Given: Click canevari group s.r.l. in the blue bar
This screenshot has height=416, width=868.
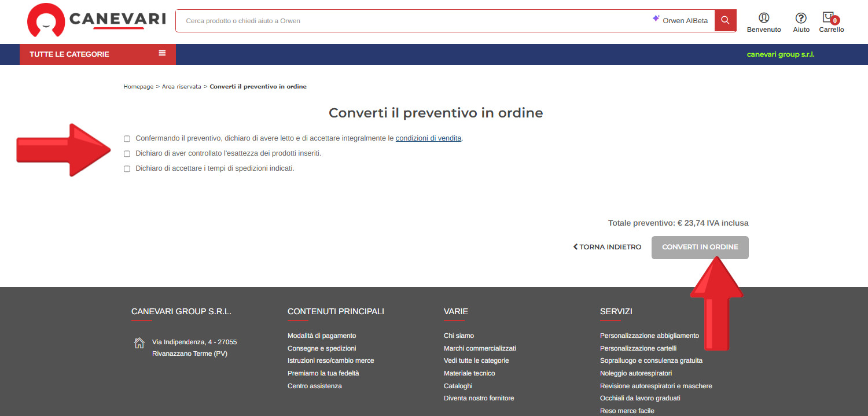Looking at the screenshot, I should coord(781,54).
